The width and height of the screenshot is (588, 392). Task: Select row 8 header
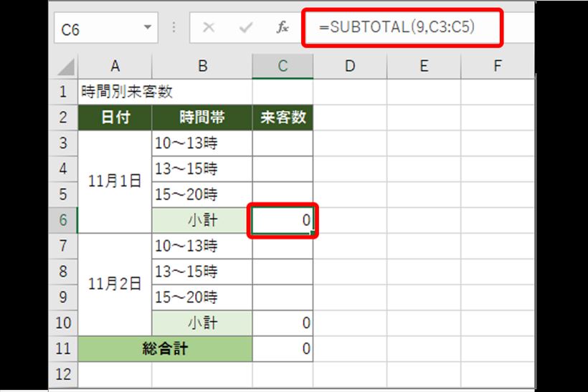coord(63,272)
